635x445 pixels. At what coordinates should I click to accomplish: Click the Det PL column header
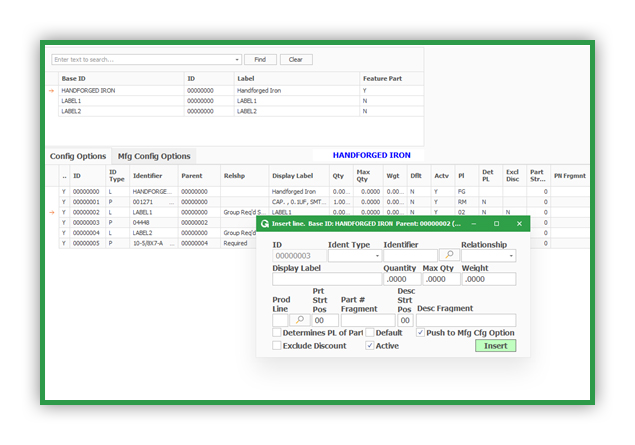(x=490, y=176)
